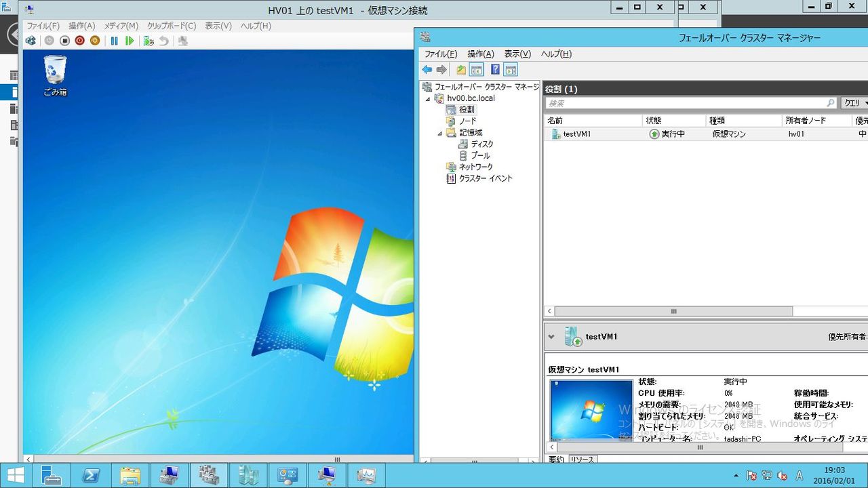
Task: Click the search magnifier icon in roles
Action: [x=831, y=103]
